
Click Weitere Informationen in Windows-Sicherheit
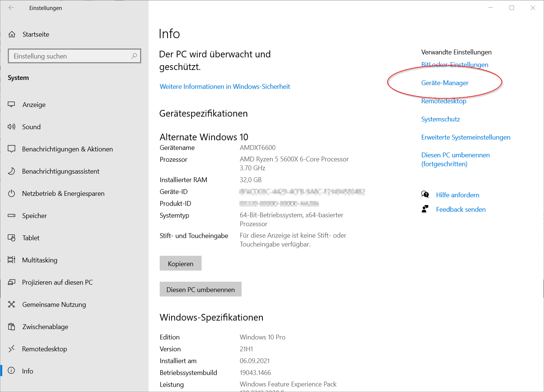coord(225,87)
